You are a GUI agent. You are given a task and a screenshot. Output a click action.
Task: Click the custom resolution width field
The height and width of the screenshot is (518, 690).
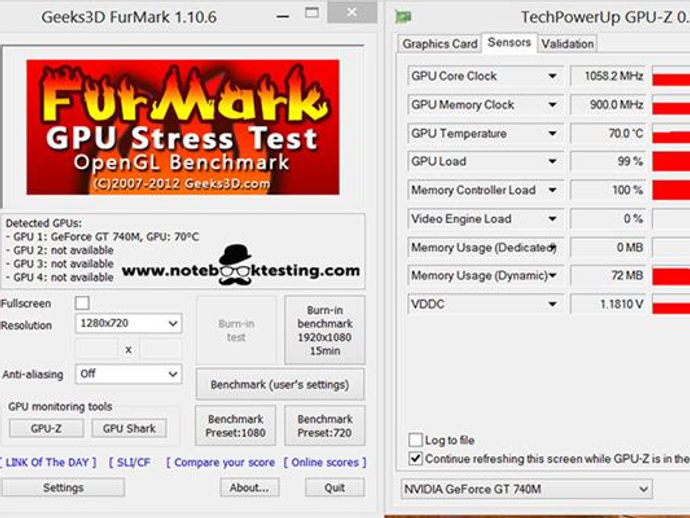pyautogui.click(x=96, y=349)
